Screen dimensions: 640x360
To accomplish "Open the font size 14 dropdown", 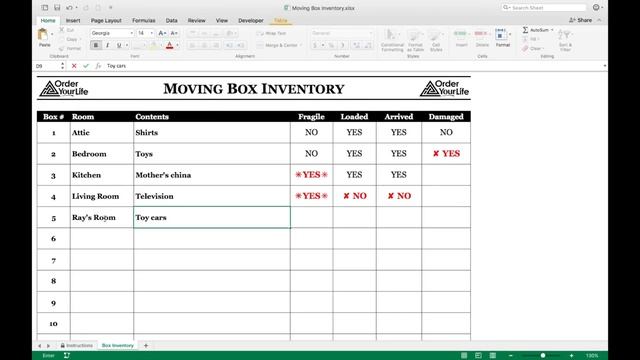I will pos(151,33).
